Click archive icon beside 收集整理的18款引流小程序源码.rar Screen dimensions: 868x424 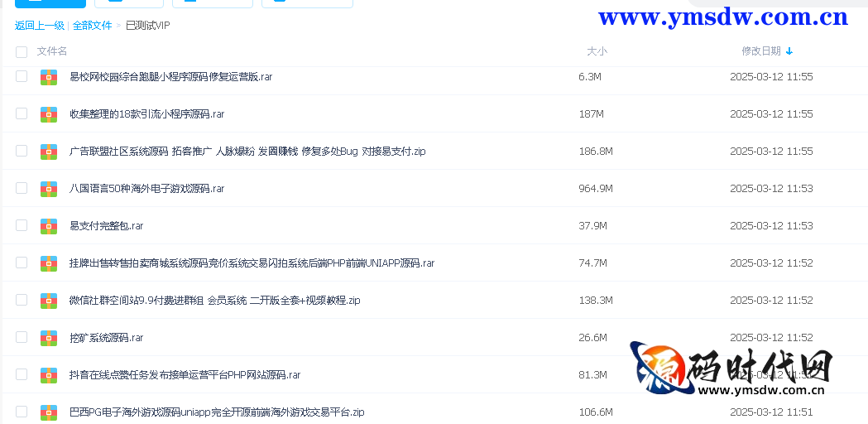click(x=49, y=114)
